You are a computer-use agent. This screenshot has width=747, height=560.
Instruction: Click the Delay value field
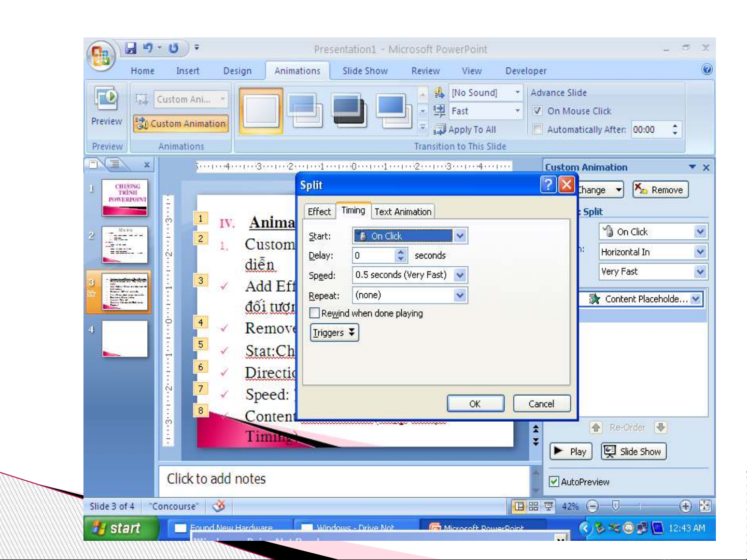click(374, 255)
